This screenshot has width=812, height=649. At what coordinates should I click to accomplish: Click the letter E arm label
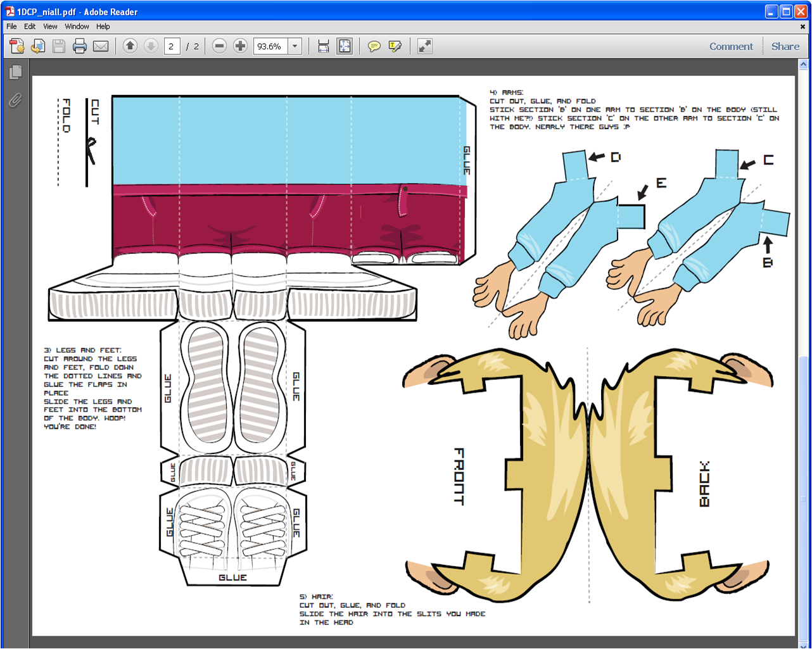[x=661, y=183]
